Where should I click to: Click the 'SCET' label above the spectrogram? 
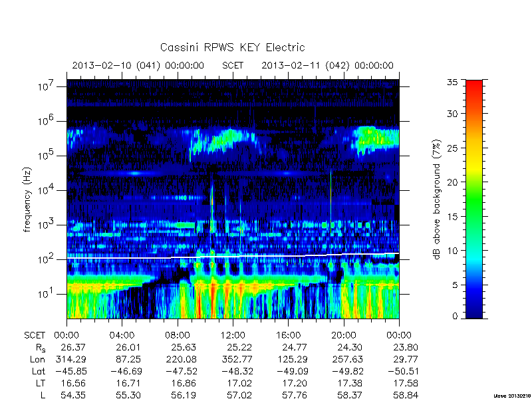point(233,65)
